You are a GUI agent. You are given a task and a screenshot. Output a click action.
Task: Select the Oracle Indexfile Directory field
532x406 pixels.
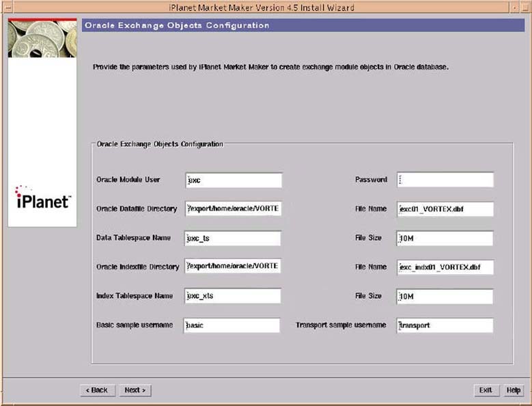[233, 266]
